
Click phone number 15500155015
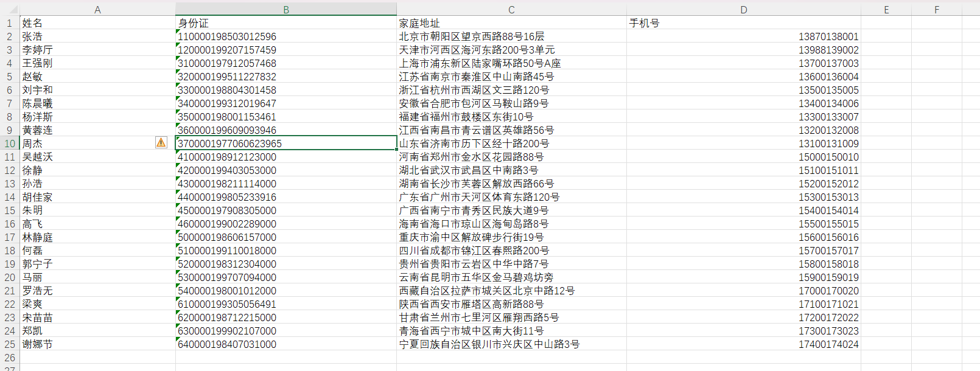pos(744,224)
